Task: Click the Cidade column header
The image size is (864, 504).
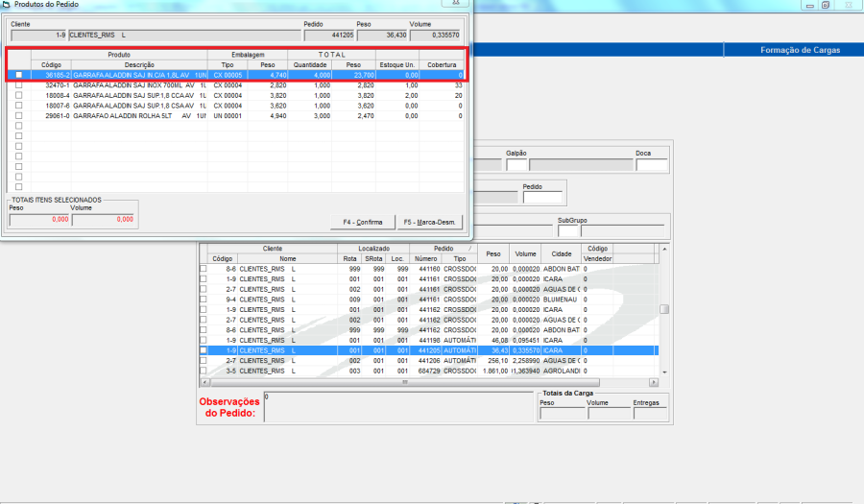Action: point(562,254)
